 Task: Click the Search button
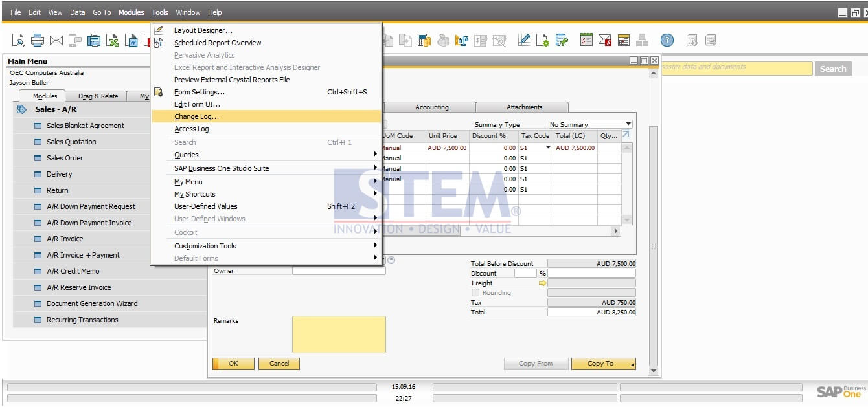pyautogui.click(x=833, y=69)
